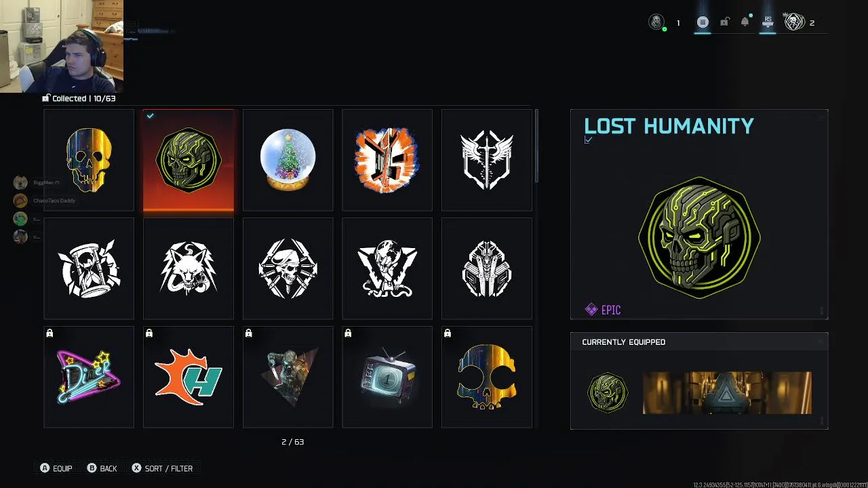Choose the locked orange teal H emblem
868x488 pixels.
coord(189,377)
